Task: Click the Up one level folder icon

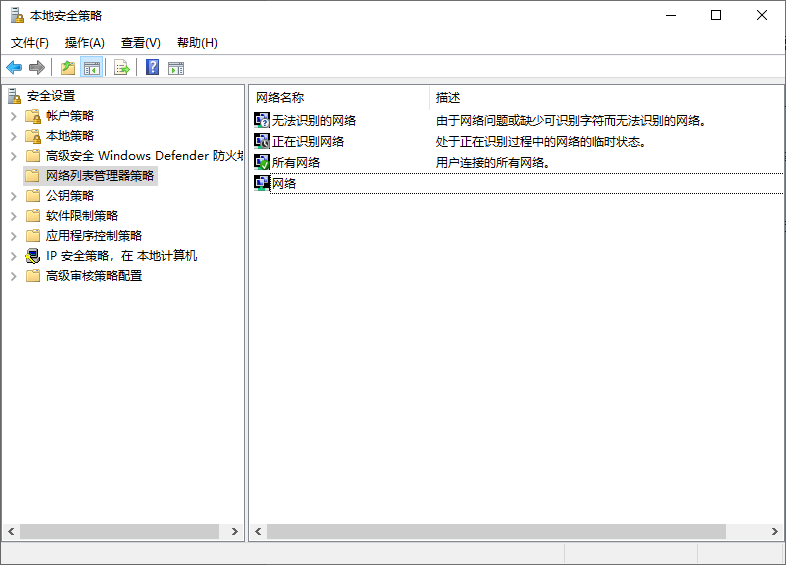Action: pos(67,68)
